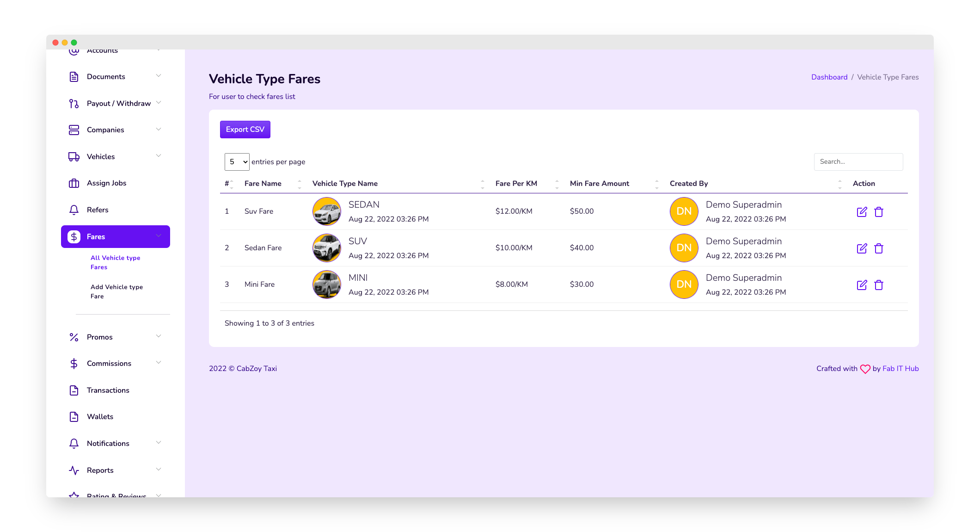Click the $30.00 minimum fare value
The image size is (980, 532).
582,285
